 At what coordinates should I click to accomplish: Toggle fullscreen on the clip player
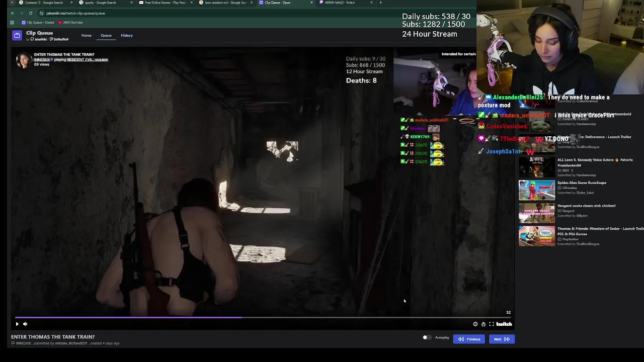[x=492, y=324]
